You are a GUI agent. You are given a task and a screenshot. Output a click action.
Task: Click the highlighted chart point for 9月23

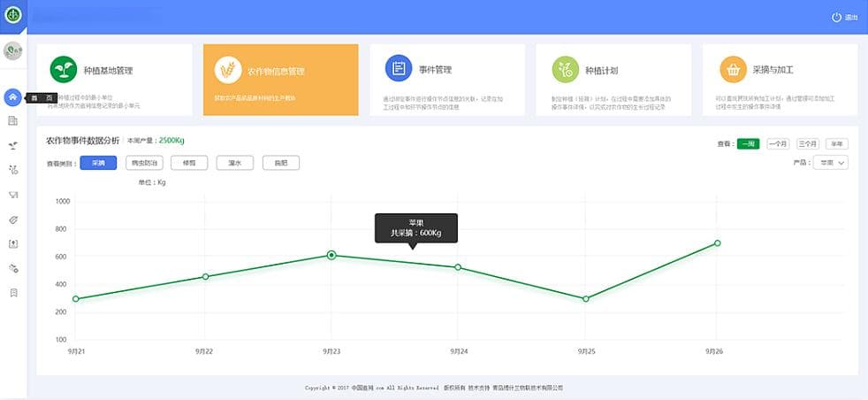pyautogui.click(x=331, y=256)
